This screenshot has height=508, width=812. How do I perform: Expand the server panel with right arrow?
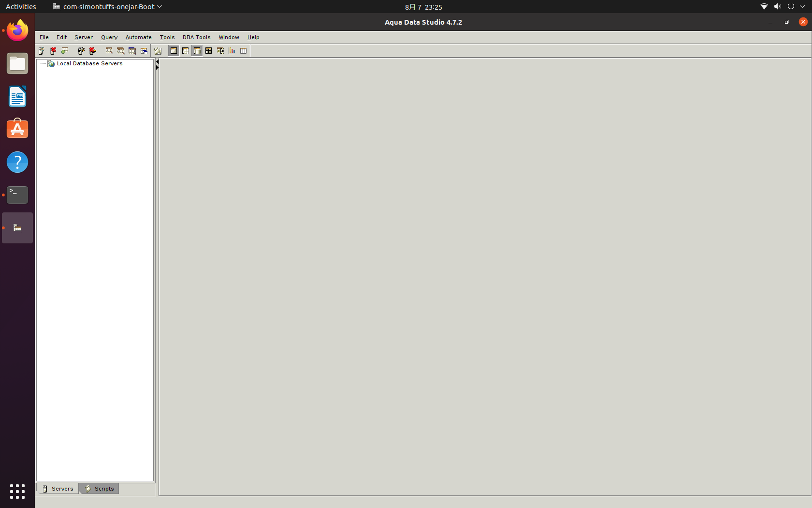157,68
